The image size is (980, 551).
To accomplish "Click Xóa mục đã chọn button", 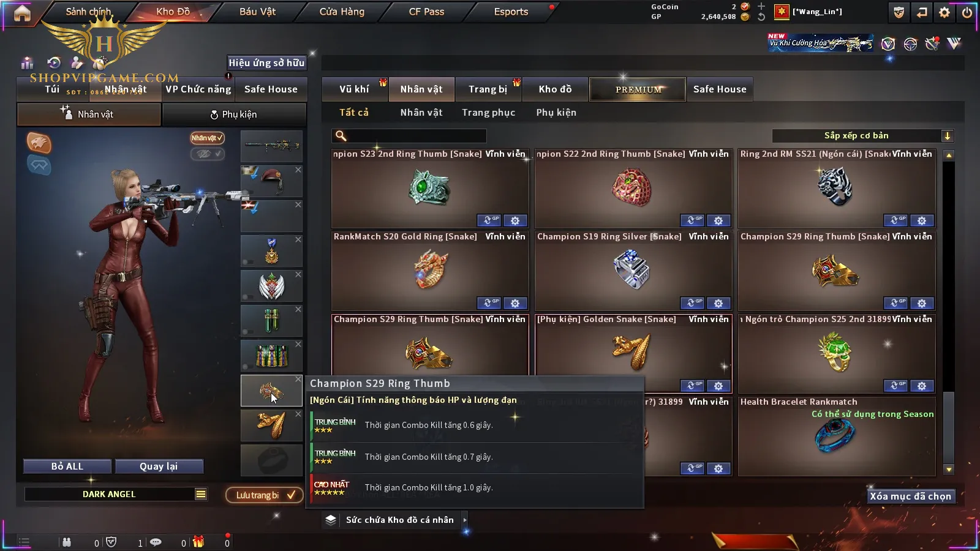I will point(910,496).
